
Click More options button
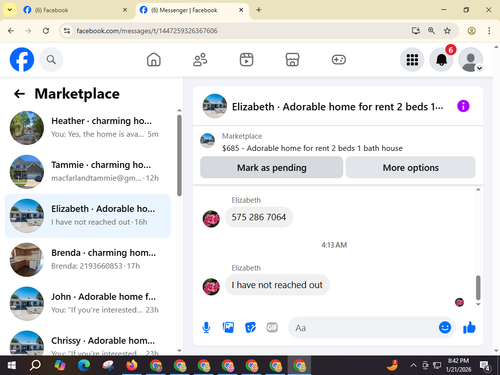411,167
